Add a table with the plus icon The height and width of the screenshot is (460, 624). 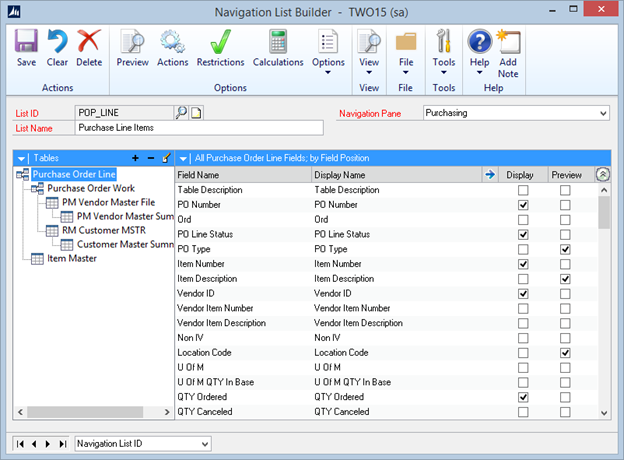point(135,158)
